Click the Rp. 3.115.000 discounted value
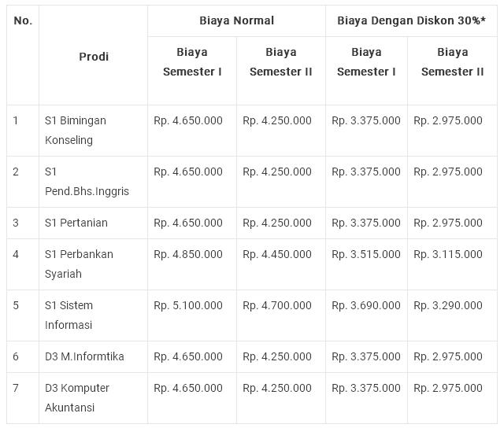The image size is (504, 428). [x=448, y=254]
